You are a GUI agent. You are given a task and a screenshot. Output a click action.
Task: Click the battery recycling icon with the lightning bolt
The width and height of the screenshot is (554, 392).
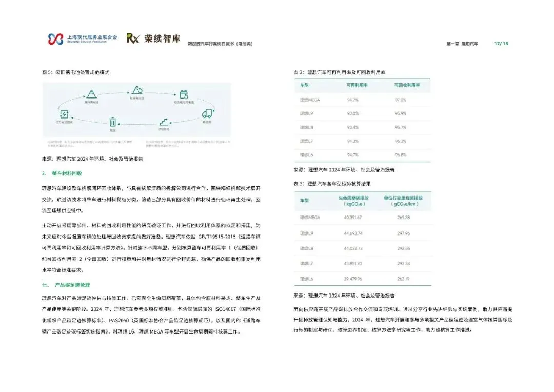[x=64, y=114]
